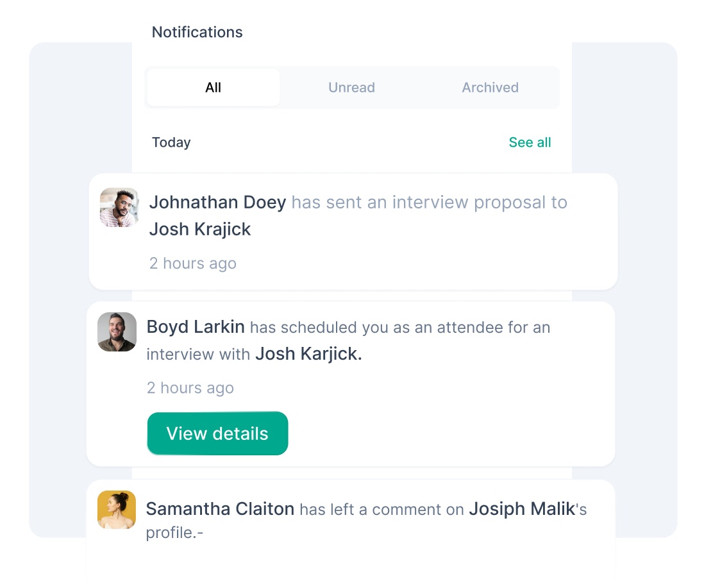Click the timestamp above the View details button
Image resolution: width=704 pixels, height=588 pixels.
190,388
